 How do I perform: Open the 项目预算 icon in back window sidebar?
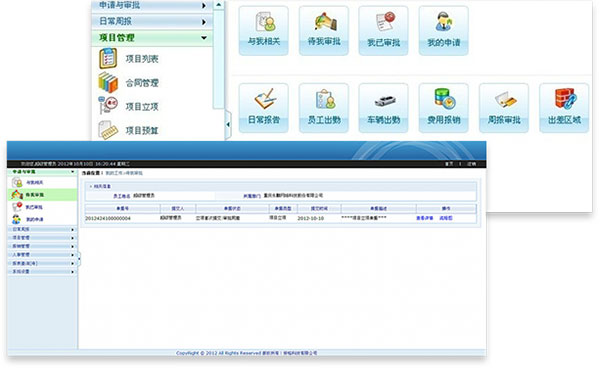pos(108,130)
